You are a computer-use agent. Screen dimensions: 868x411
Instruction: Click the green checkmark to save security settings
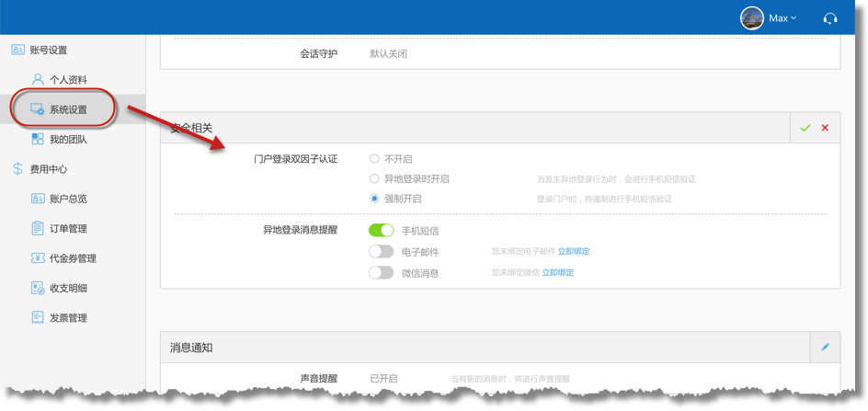click(x=805, y=128)
